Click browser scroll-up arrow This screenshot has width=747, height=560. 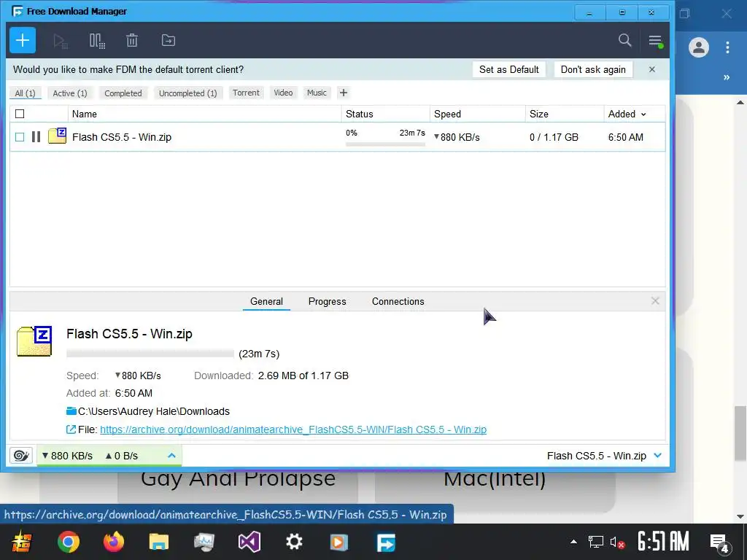[740, 102]
